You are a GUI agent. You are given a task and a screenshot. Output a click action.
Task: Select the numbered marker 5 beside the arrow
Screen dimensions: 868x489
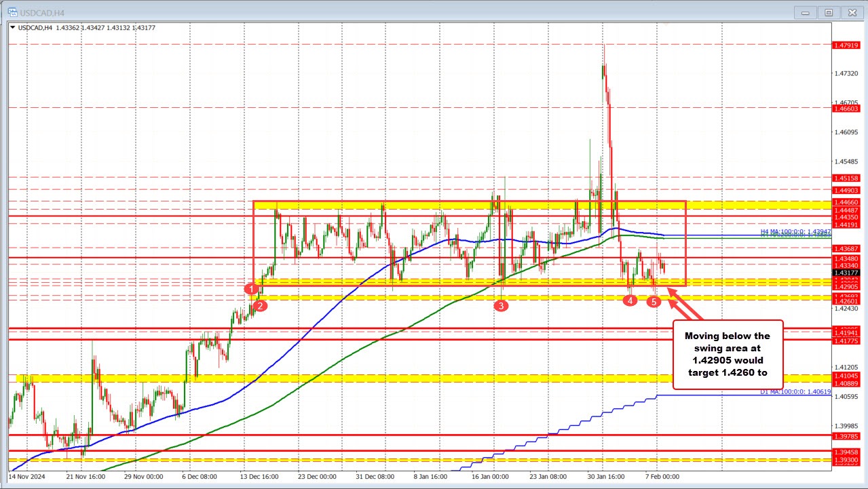point(654,301)
